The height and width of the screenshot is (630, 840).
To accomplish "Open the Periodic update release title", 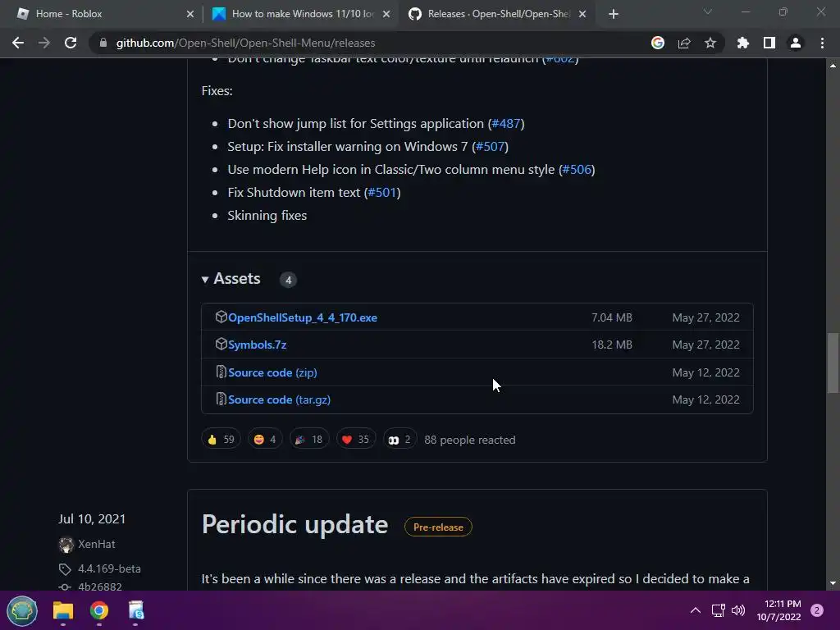I will click(x=294, y=524).
